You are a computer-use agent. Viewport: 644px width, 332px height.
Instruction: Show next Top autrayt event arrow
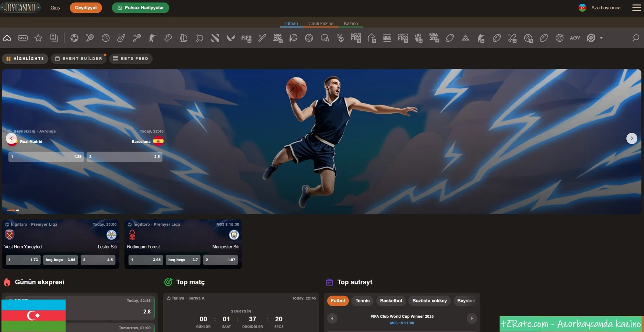[x=472, y=318]
